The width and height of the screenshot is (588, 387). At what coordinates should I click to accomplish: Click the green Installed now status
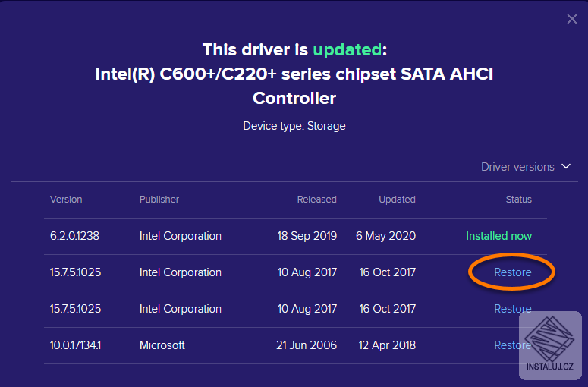(498, 236)
